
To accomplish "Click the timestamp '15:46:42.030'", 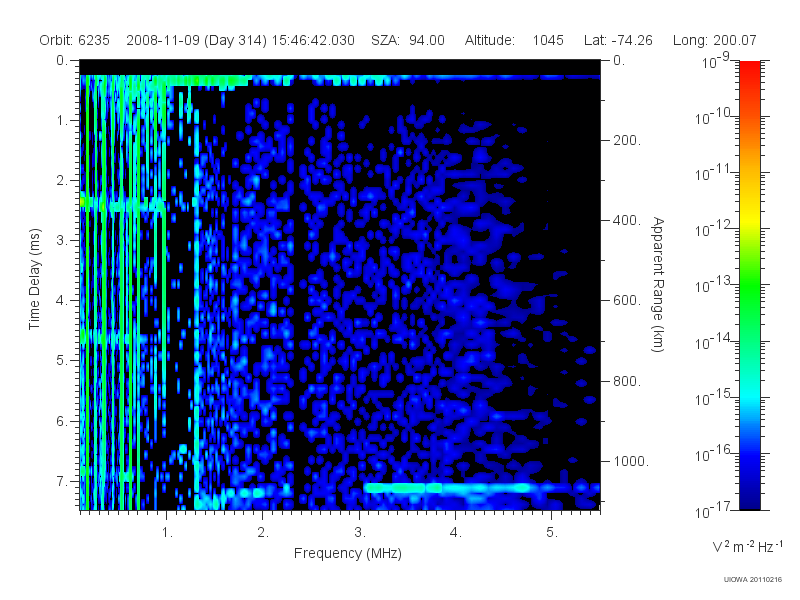I will point(313,40).
